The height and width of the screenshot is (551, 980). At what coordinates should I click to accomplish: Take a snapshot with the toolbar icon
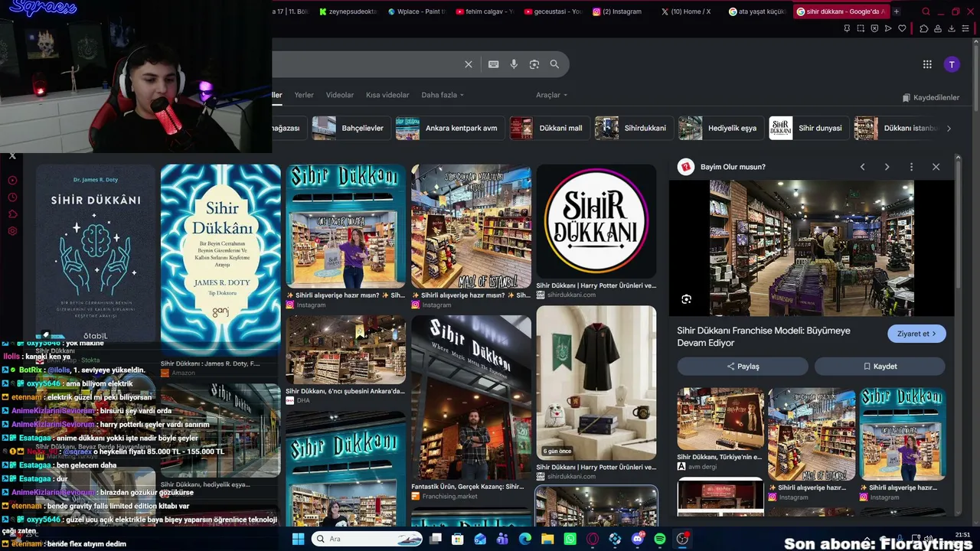tap(861, 28)
